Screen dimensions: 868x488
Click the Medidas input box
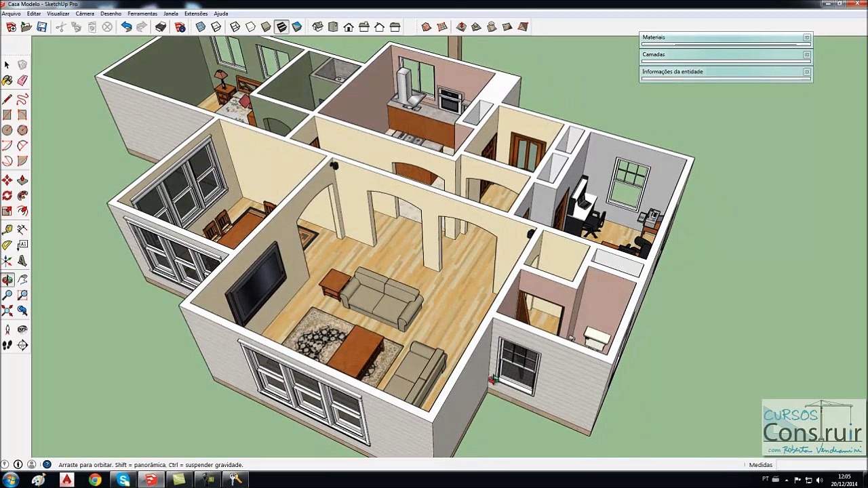[x=821, y=465]
